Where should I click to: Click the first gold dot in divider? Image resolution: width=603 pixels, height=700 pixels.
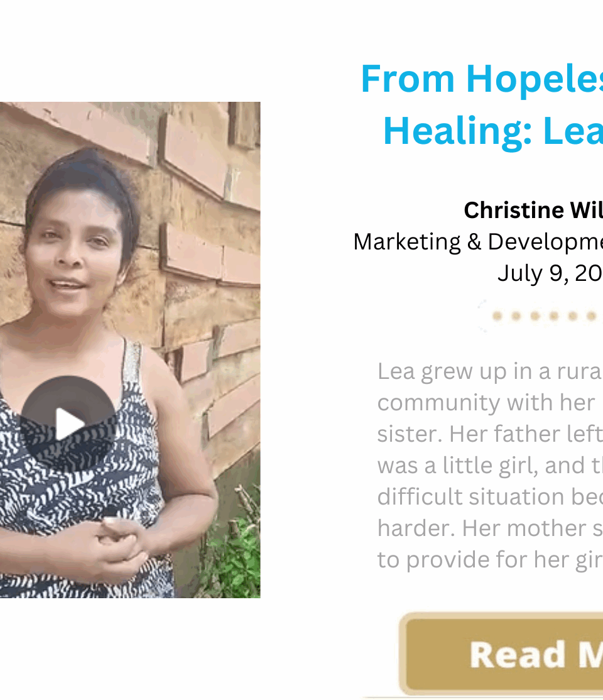[497, 316]
